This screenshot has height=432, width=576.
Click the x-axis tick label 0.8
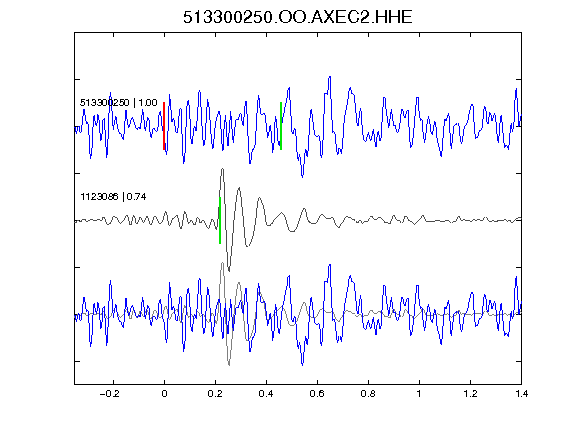coord(368,394)
